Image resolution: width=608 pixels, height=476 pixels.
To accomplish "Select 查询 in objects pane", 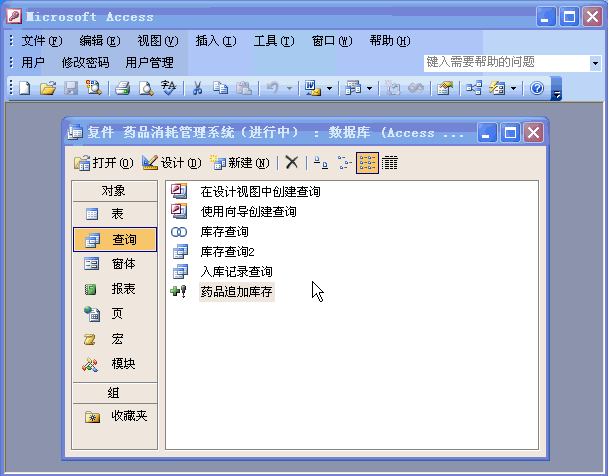I will 115,240.
